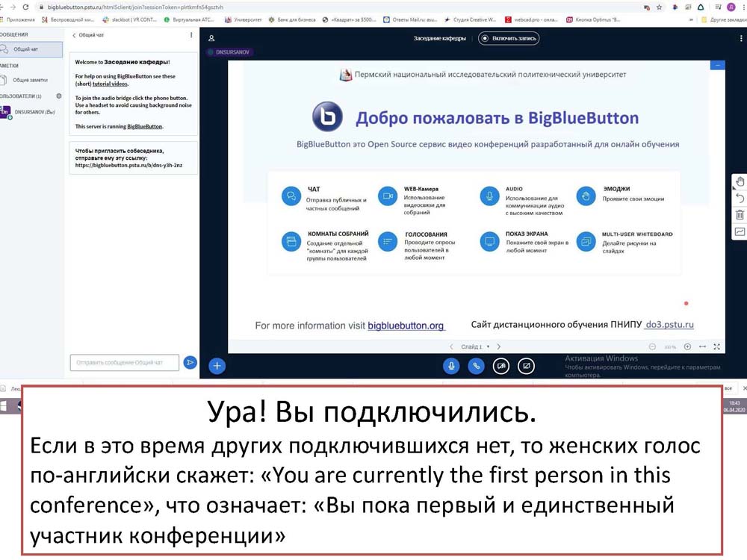Open the conference options three-dot menu
The image size is (747, 560).
(740, 38)
